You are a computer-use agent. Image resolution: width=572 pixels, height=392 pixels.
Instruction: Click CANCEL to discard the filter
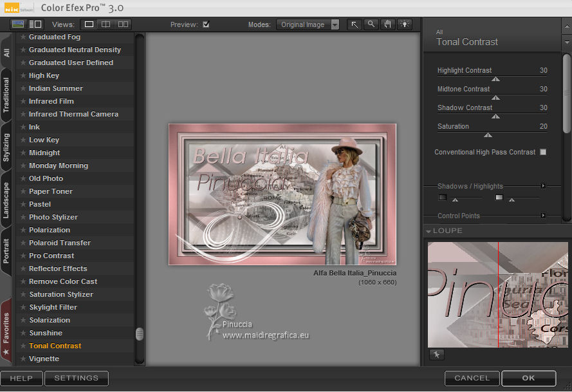click(472, 378)
